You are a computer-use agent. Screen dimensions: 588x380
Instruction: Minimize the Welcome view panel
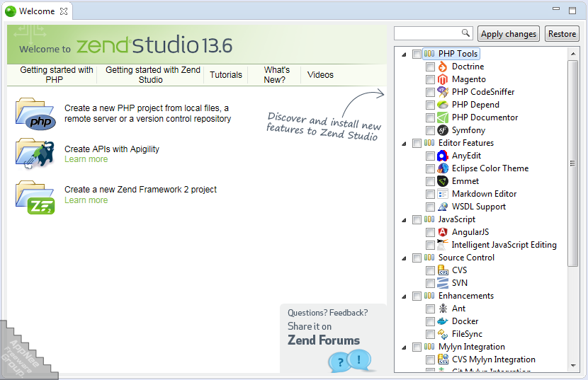coord(556,8)
